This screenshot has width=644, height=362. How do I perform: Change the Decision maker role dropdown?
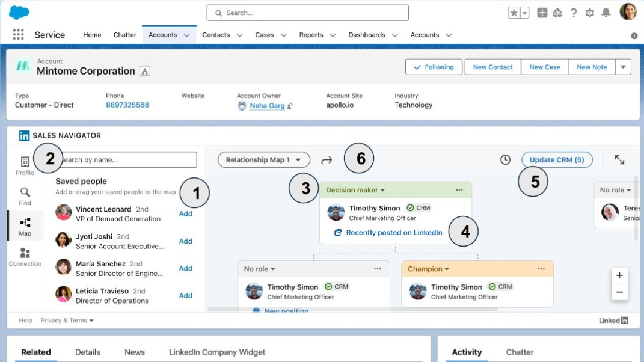[355, 190]
